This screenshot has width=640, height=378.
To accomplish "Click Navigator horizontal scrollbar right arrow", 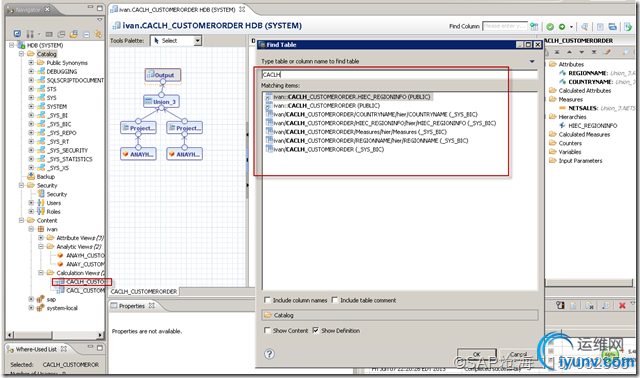I will [x=100, y=335].
